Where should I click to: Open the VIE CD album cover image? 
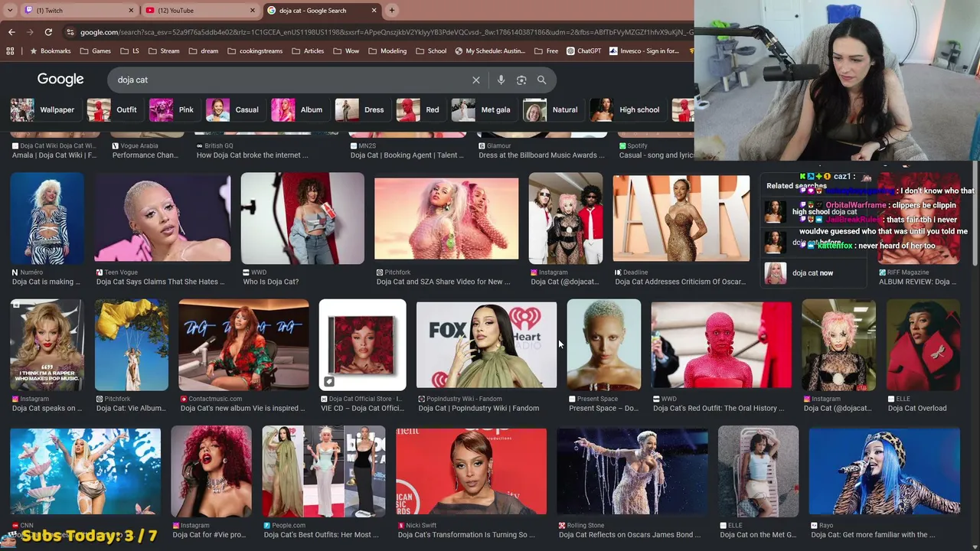[362, 345]
